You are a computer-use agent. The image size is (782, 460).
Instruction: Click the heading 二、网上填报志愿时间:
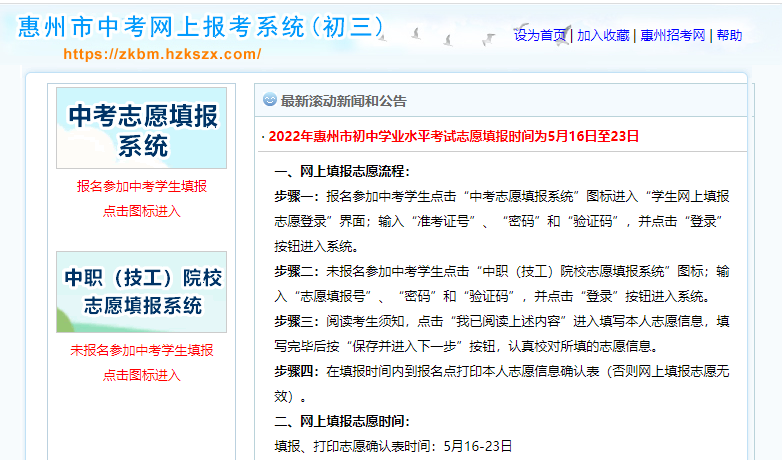pos(342,421)
